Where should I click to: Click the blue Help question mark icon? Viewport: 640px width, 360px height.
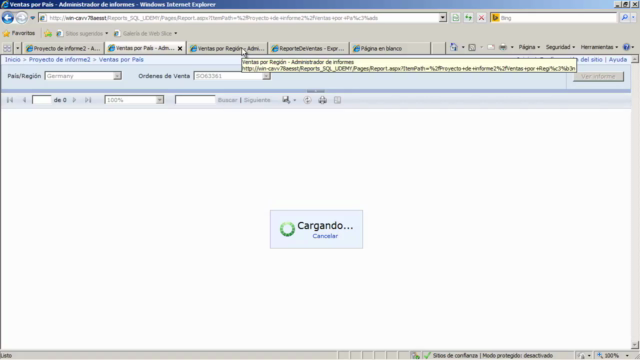pos(627,47)
